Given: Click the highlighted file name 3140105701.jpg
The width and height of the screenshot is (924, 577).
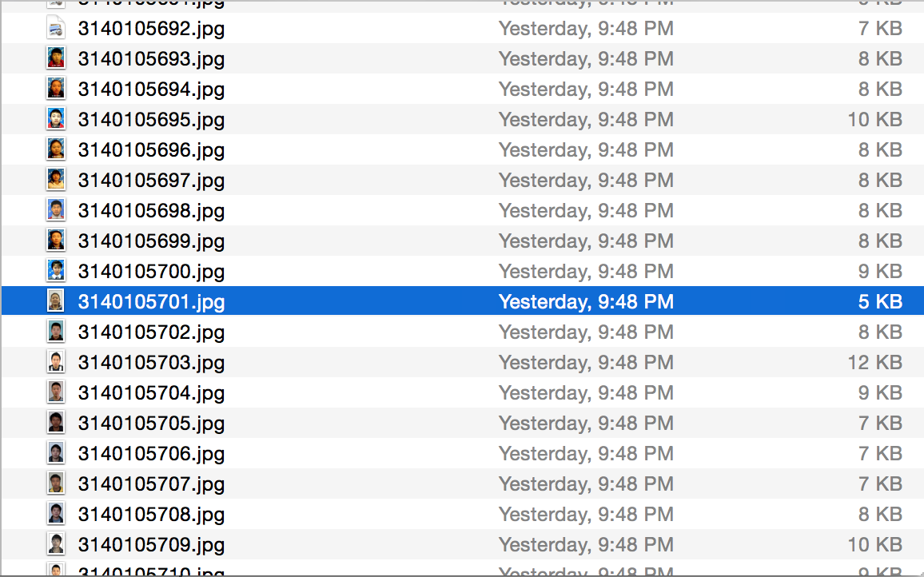Looking at the screenshot, I should coord(151,302).
